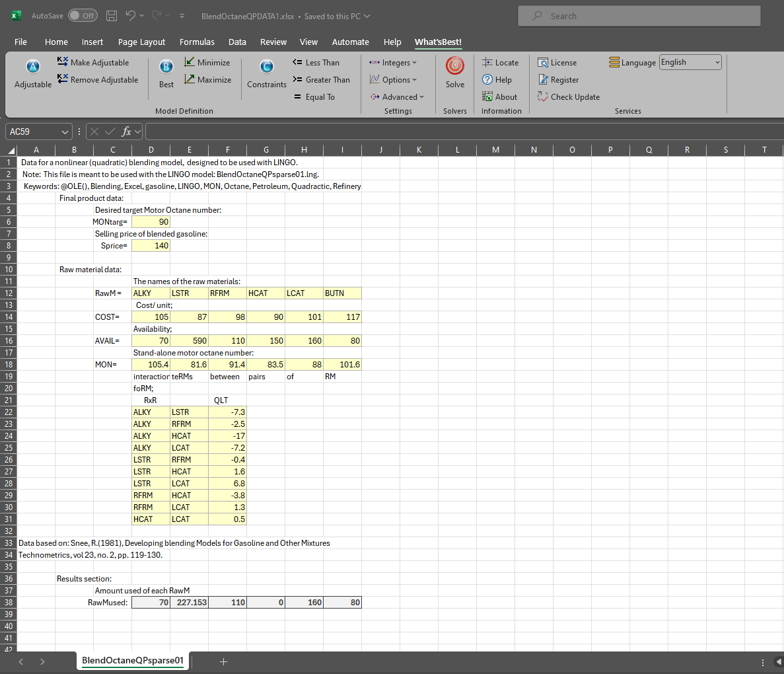This screenshot has width=784, height=674.
Task: Toggle the AutoSave switch
Action: coord(83,16)
